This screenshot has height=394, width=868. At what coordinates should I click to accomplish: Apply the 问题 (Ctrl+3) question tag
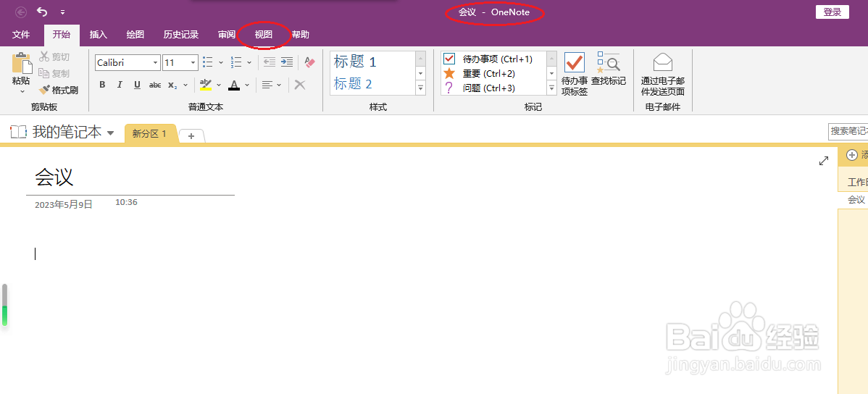click(480, 88)
